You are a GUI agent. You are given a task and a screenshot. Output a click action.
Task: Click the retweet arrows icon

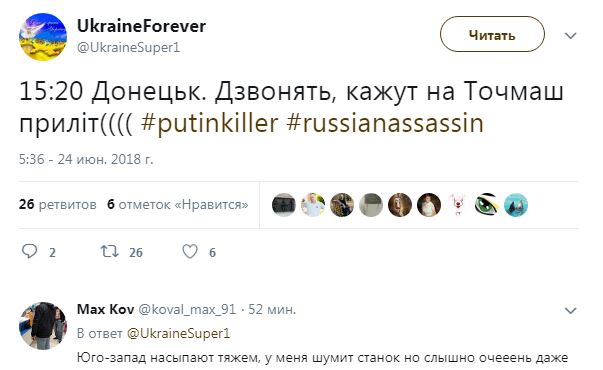click(x=109, y=252)
